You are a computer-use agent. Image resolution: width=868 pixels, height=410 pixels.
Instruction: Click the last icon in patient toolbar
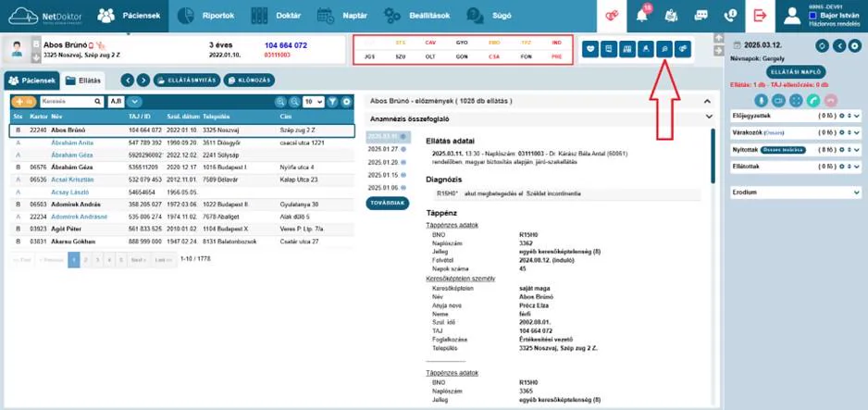[x=683, y=49]
